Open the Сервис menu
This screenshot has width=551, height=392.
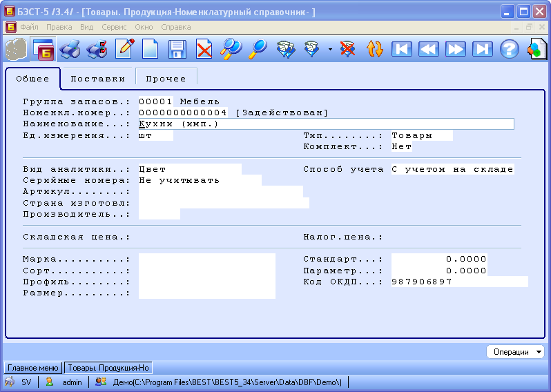coord(114,27)
